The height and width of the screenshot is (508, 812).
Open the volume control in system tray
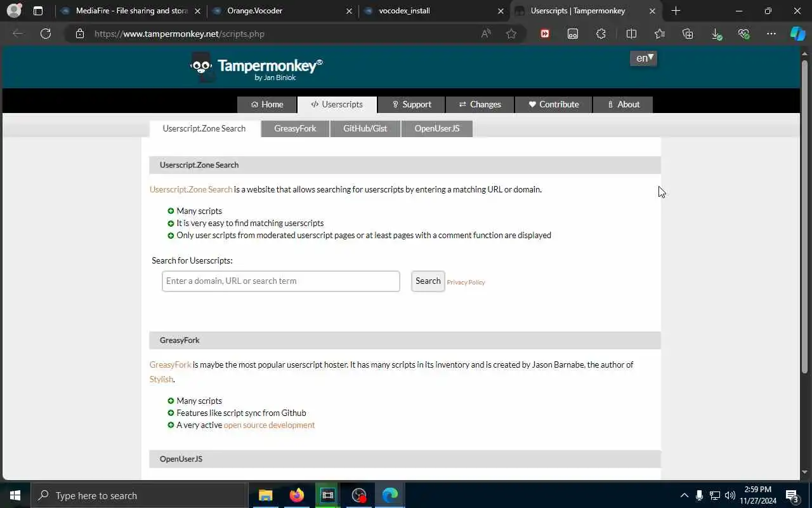(730, 495)
